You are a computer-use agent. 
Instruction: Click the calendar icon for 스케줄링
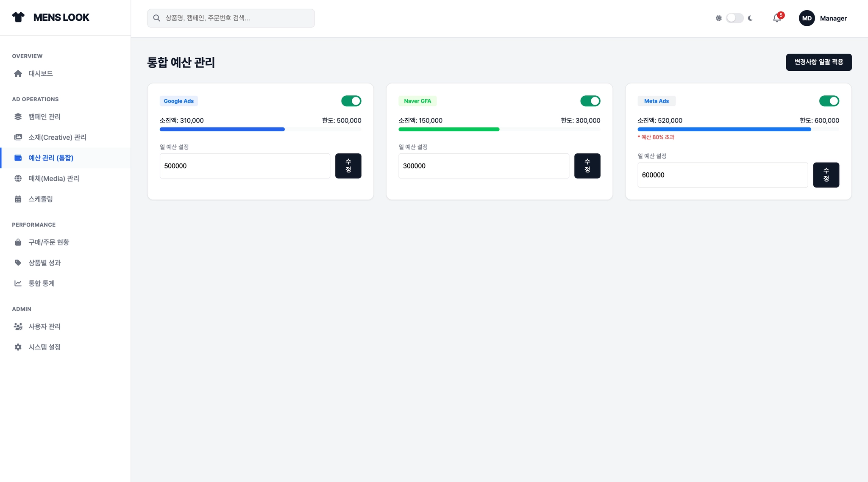pos(18,199)
